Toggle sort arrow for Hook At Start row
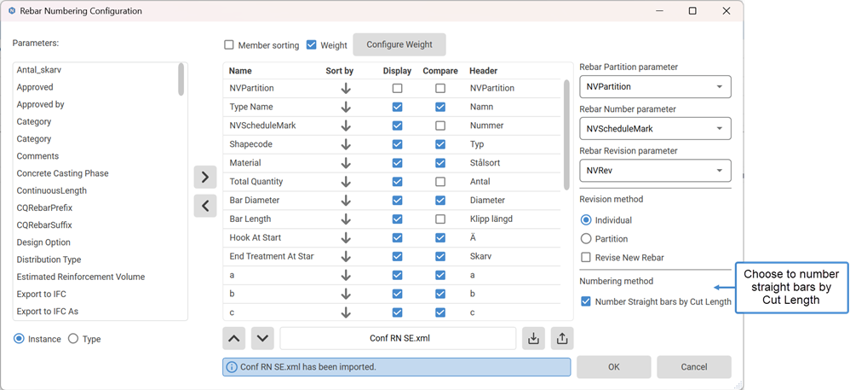This screenshot has height=390, width=850. 346,238
